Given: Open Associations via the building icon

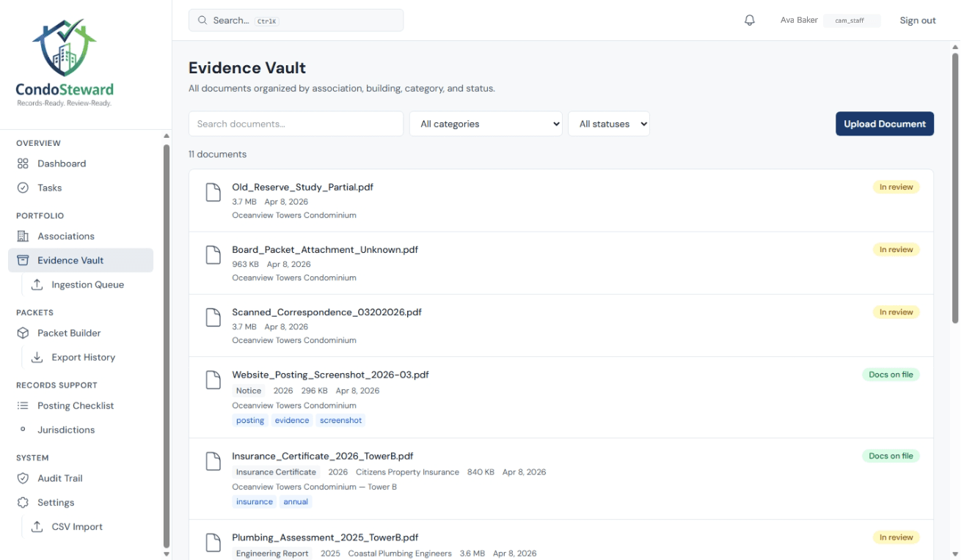Looking at the screenshot, I should 23,236.
